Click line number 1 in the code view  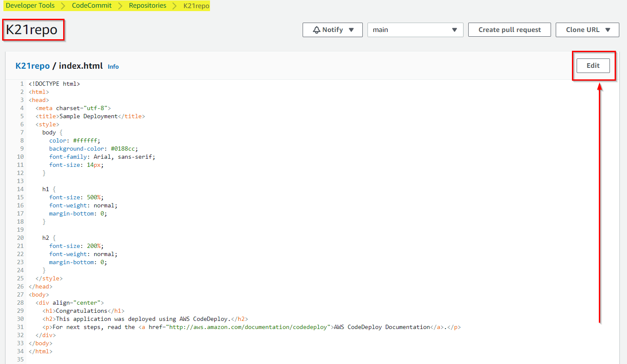point(22,84)
